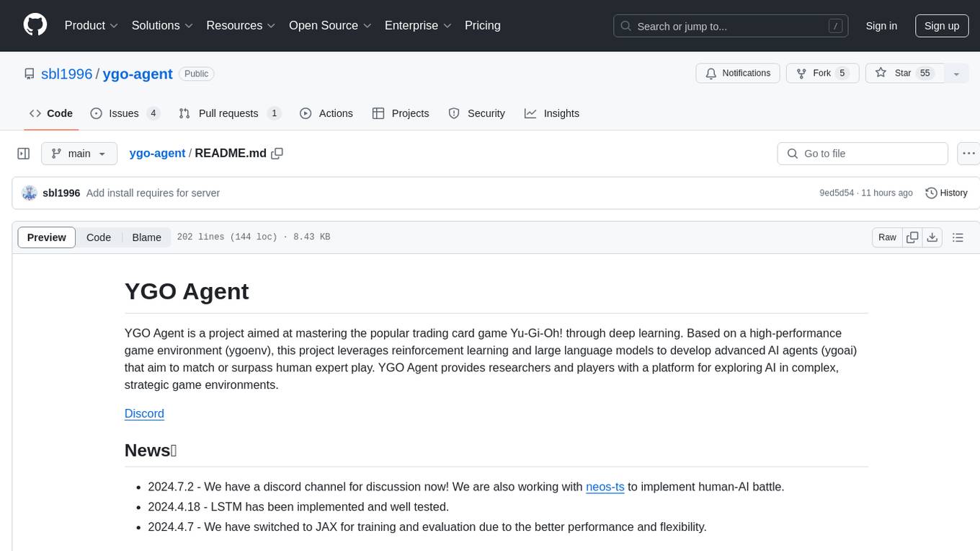980x551 pixels.
Task: Expand the Open Source menu
Action: pyautogui.click(x=330, y=25)
